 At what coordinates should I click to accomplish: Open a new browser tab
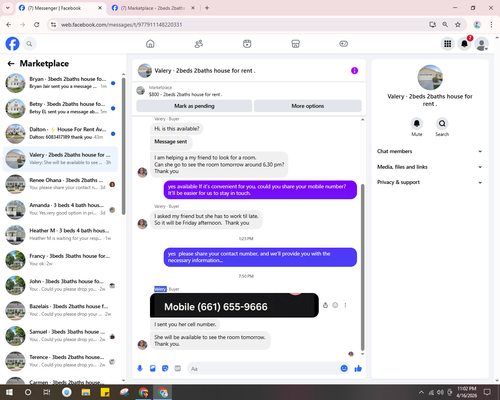[207, 8]
